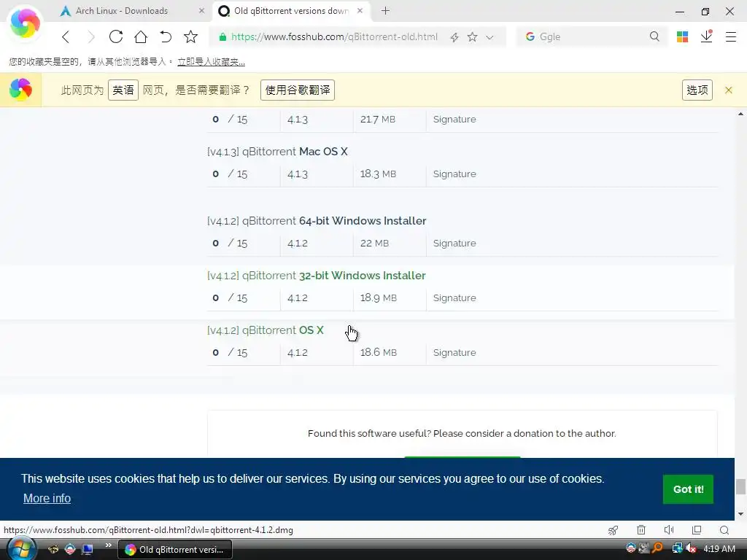Viewport: 747px width, 560px height.
Task: Click the 18.9 MB size cell
Action: [379, 298]
